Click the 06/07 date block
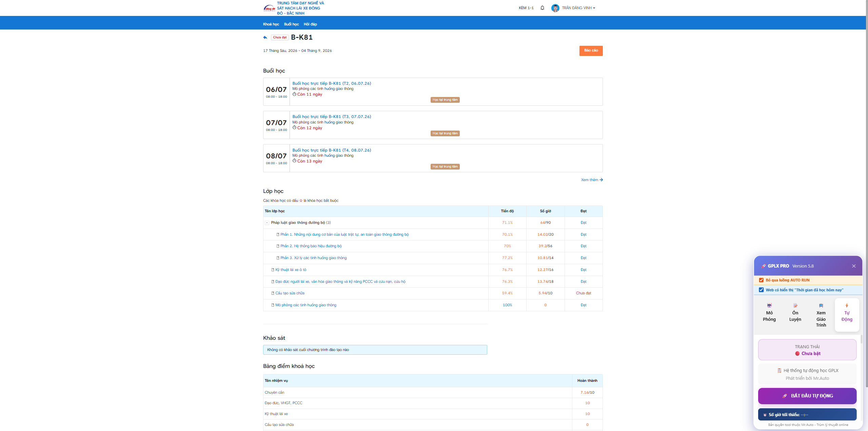This screenshot has height=431, width=868. point(276,92)
